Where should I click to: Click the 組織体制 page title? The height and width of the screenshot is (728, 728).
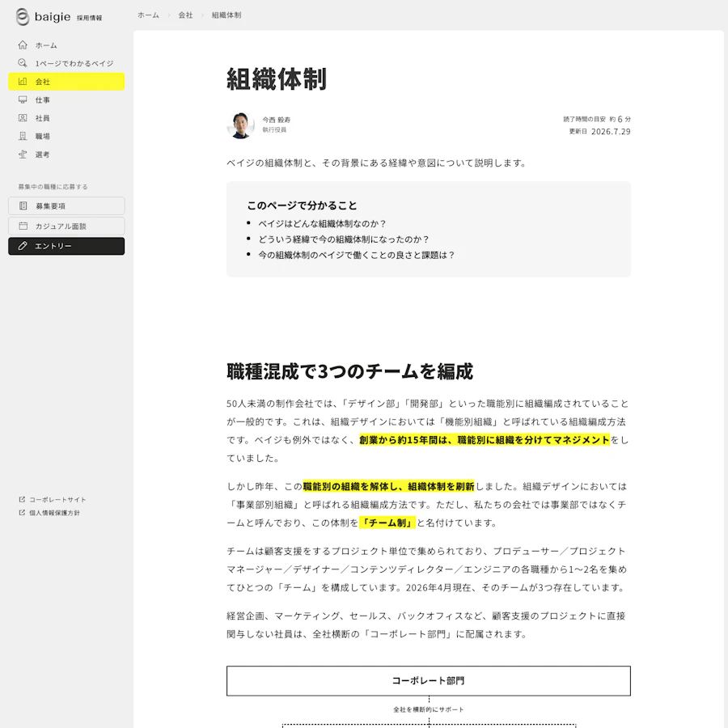[x=277, y=79]
